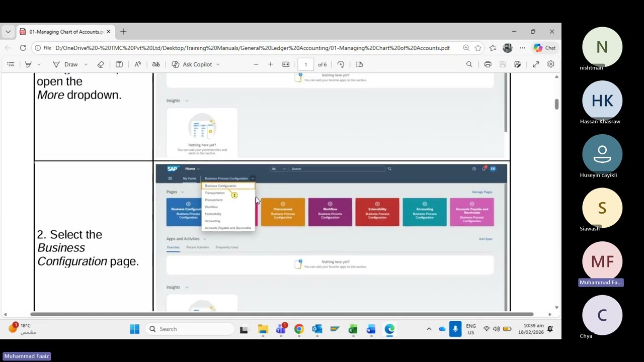644x362 pixels.
Task: Select the Highlight tool in the PDF toolbar
Action: coord(28,64)
